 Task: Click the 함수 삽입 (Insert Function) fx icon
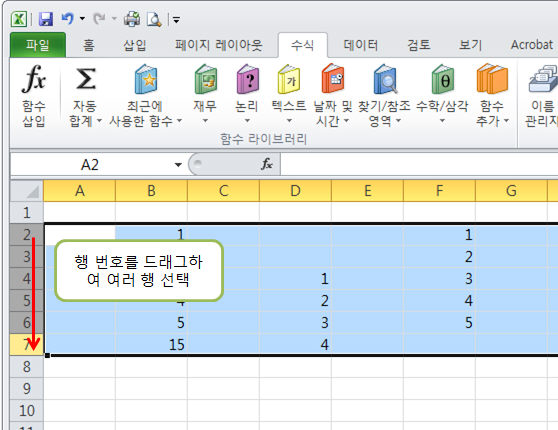(34, 79)
